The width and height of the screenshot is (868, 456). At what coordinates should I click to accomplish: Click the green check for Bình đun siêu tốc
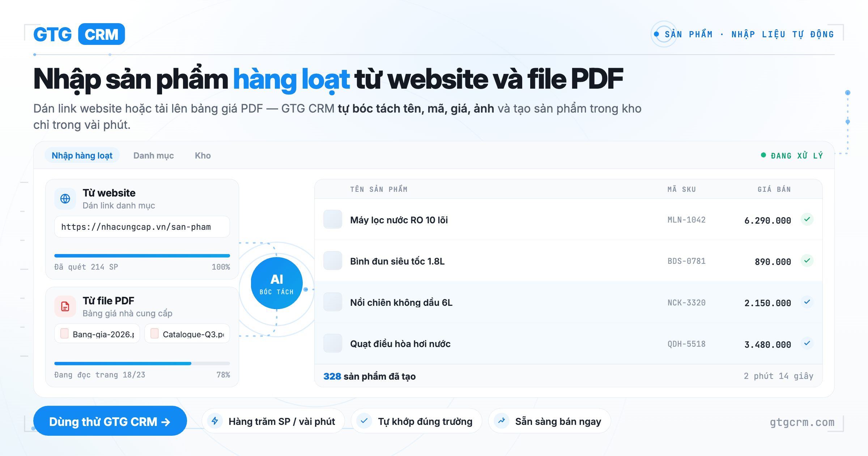coord(807,261)
